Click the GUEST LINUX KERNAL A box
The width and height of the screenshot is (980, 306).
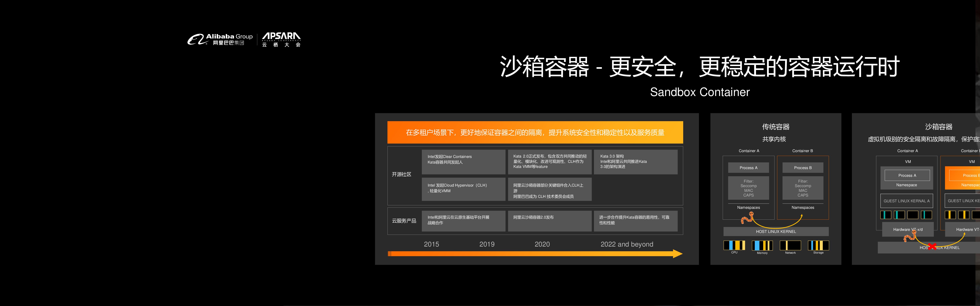click(x=906, y=201)
